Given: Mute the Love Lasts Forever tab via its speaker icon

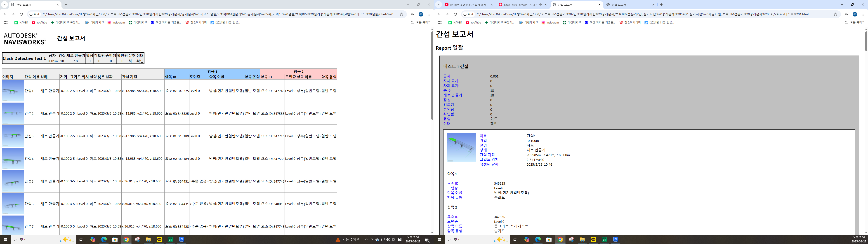Looking at the screenshot, I should click(x=540, y=5).
